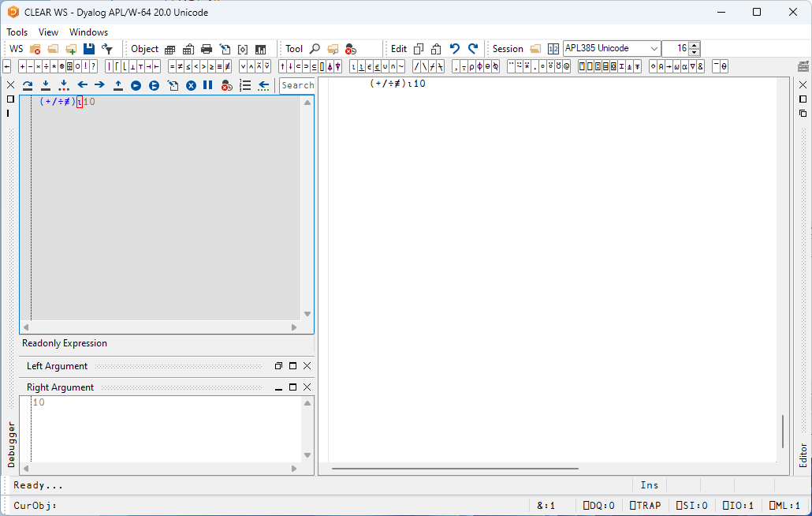Image resolution: width=812 pixels, height=516 pixels.
Task: Click the rho glyph in language bar
Action: coord(471,67)
